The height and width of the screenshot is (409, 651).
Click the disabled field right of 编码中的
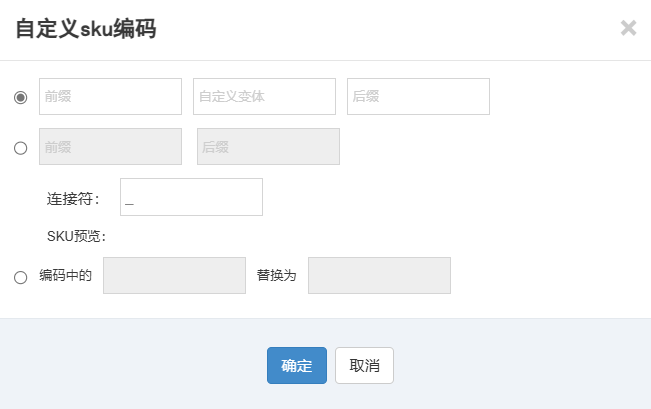coord(174,275)
